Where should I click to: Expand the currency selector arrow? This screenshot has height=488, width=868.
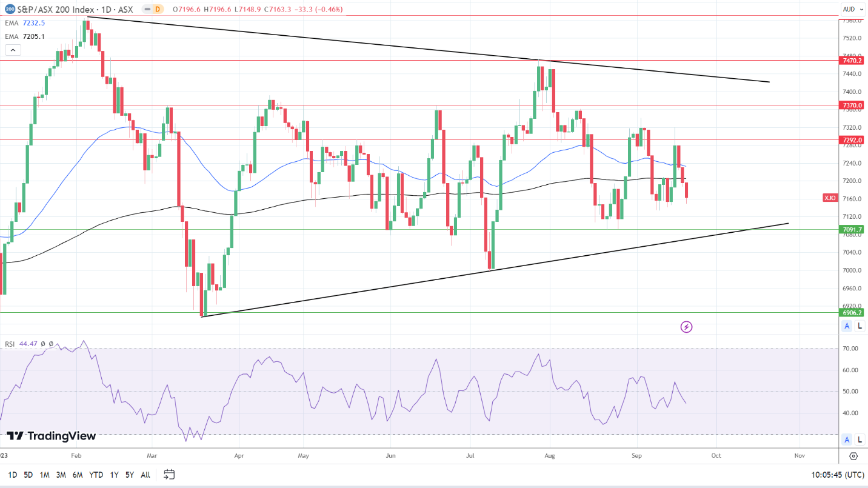point(862,9)
